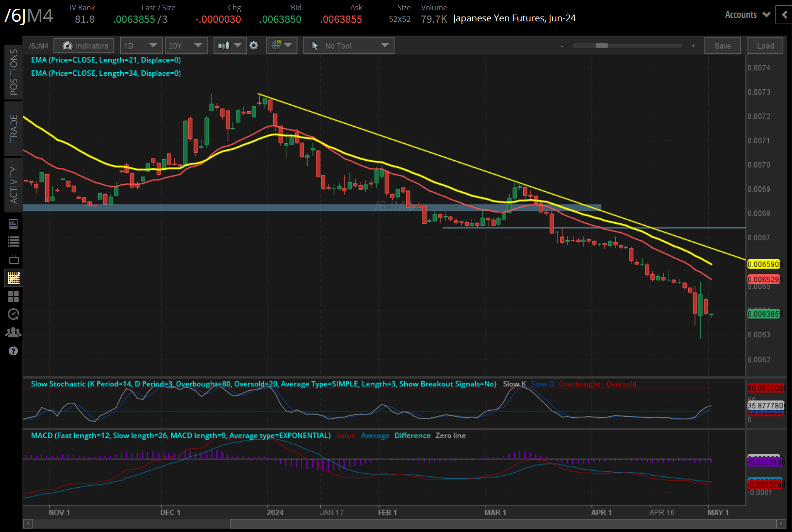Open the watchlist lines icon in sidebar

tap(14, 241)
